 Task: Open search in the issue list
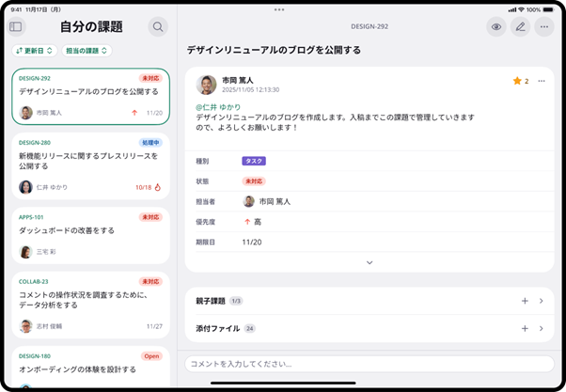(158, 27)
